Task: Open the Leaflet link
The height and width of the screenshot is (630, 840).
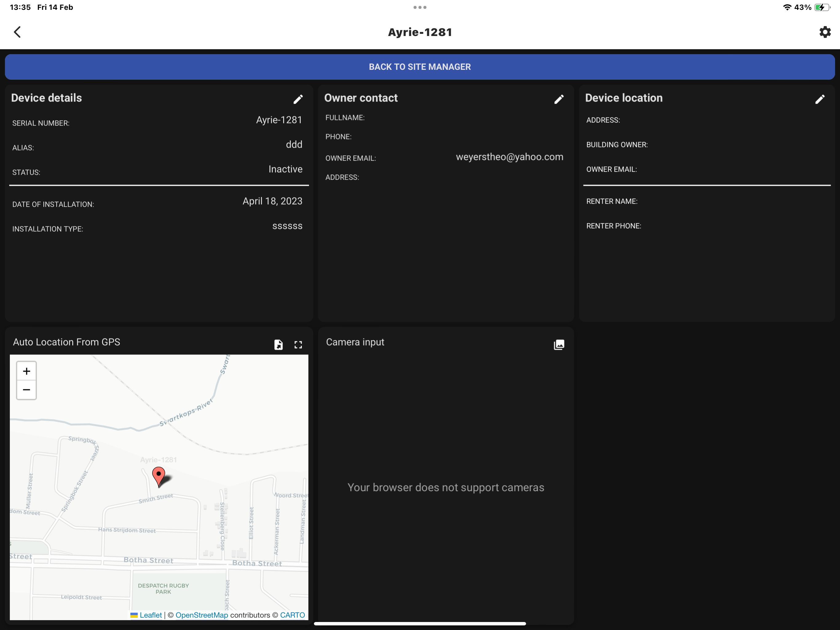Action: tap(150, 615)
